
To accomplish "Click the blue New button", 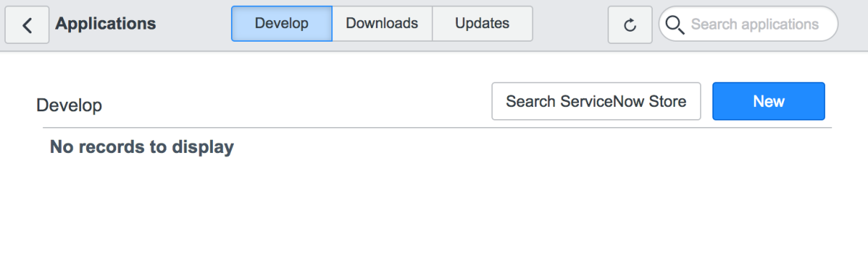I will click(768, 101).
